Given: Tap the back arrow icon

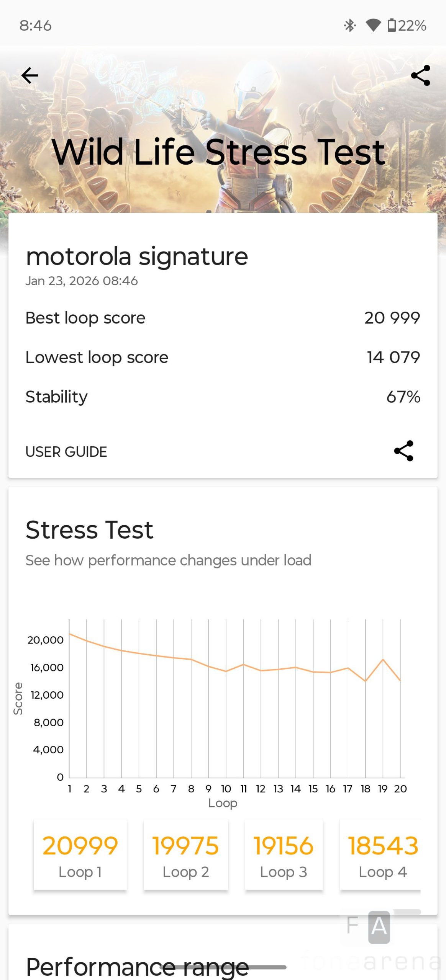Looking at the screenshot, I should (x=30, y=75).
